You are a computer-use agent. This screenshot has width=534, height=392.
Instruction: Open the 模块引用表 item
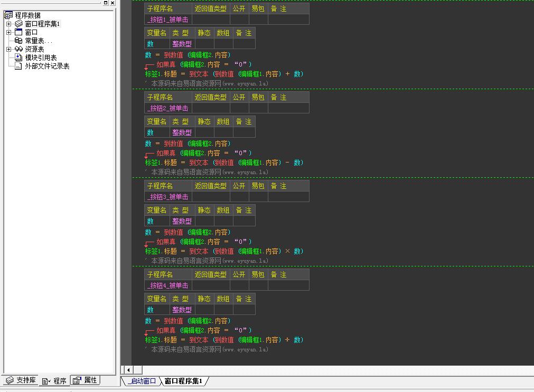pyautogui.click(x=41, y=58)
